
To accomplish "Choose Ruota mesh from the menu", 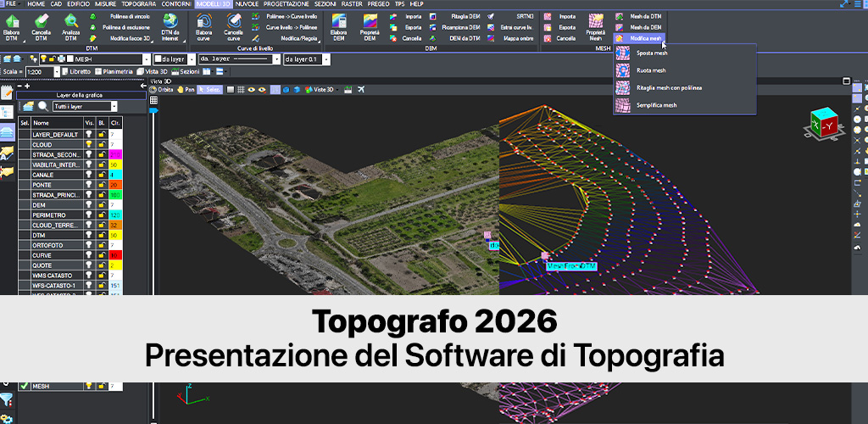I will tap(684, 70).
